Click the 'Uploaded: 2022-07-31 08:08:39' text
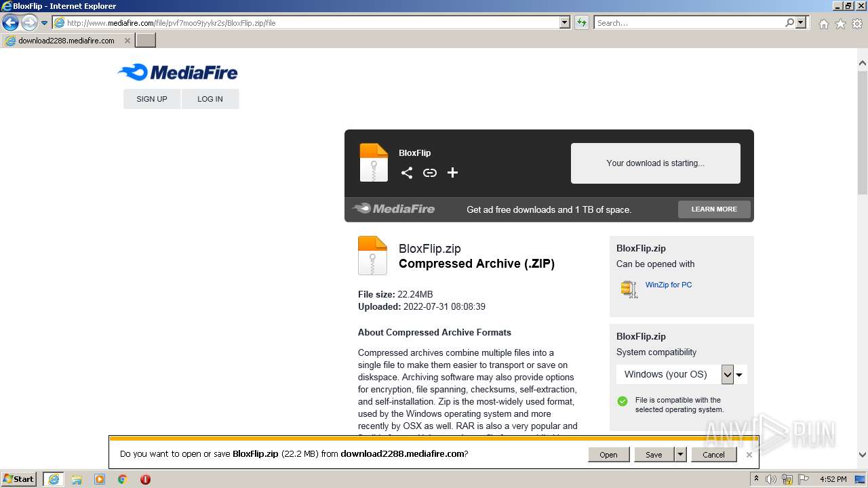 [422, 307]
